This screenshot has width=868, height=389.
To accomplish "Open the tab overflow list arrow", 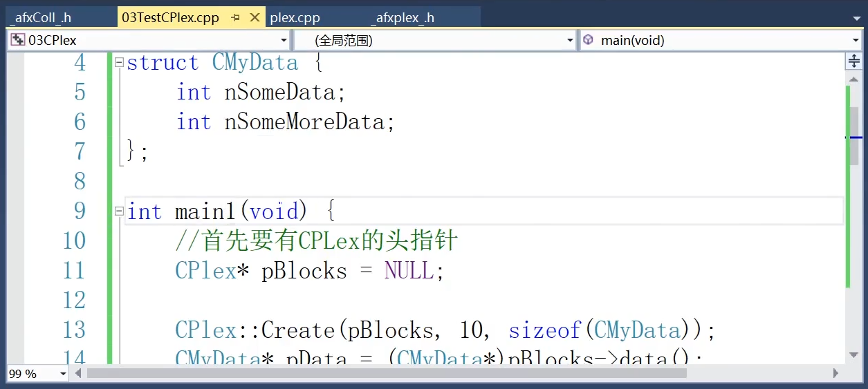I will point(857,18).
